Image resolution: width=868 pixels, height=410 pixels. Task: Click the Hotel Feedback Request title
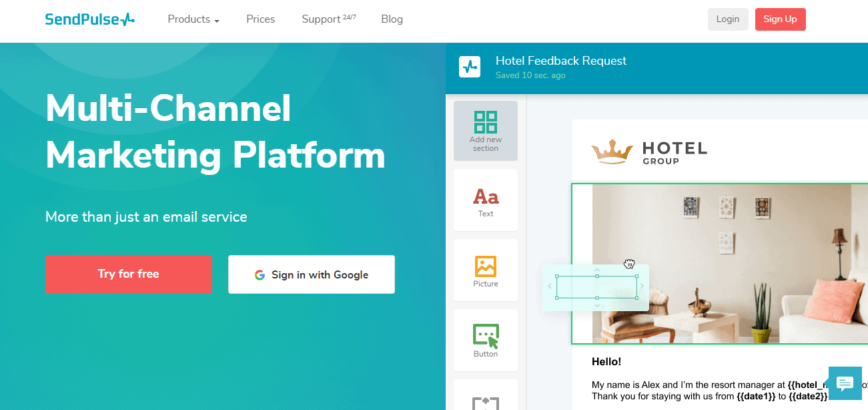coord(561,61)
